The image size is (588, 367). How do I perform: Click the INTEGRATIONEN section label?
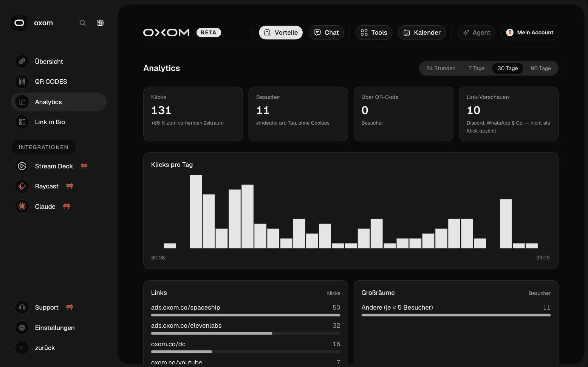[44, 147]
